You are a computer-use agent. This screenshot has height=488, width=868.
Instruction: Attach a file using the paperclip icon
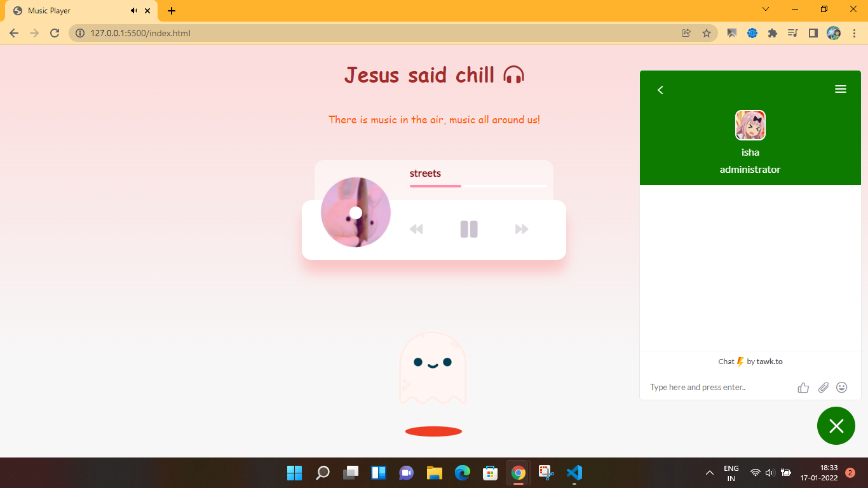[824, 387]
